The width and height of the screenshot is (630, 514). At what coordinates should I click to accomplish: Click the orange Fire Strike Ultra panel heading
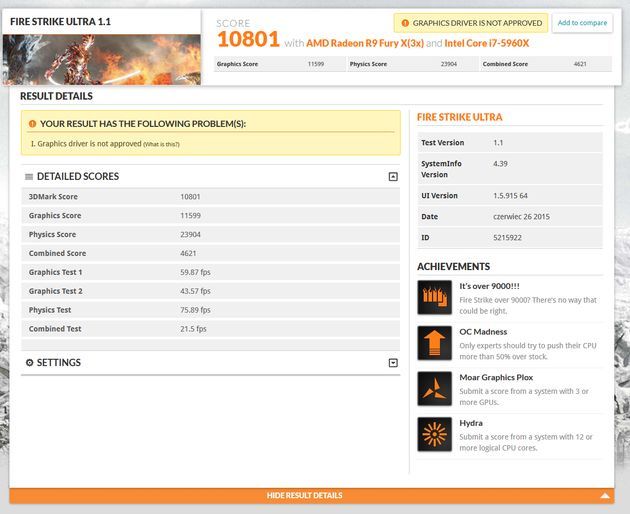(x=460, y=117)
